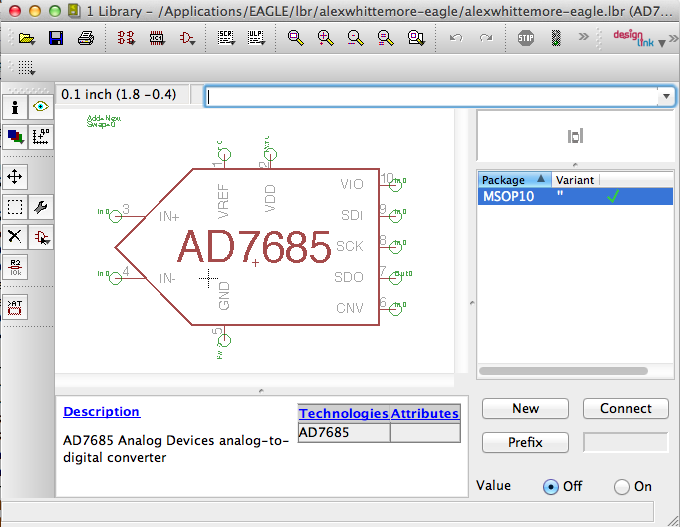This screenshot has height=527, width=680.
Task: Click the empty prefix value field
Action: (x=625, y=442)
